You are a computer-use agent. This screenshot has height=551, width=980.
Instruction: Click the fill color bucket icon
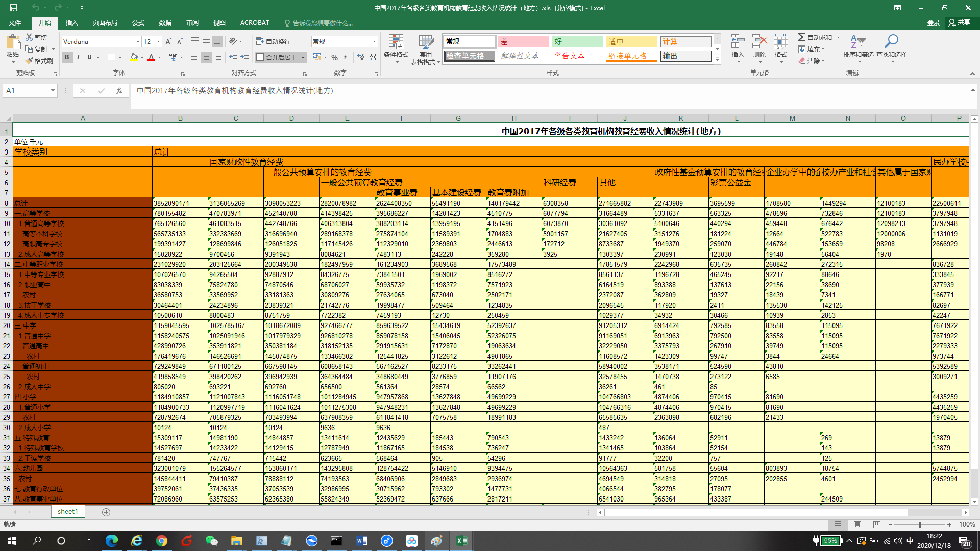(x=134, y=58)
